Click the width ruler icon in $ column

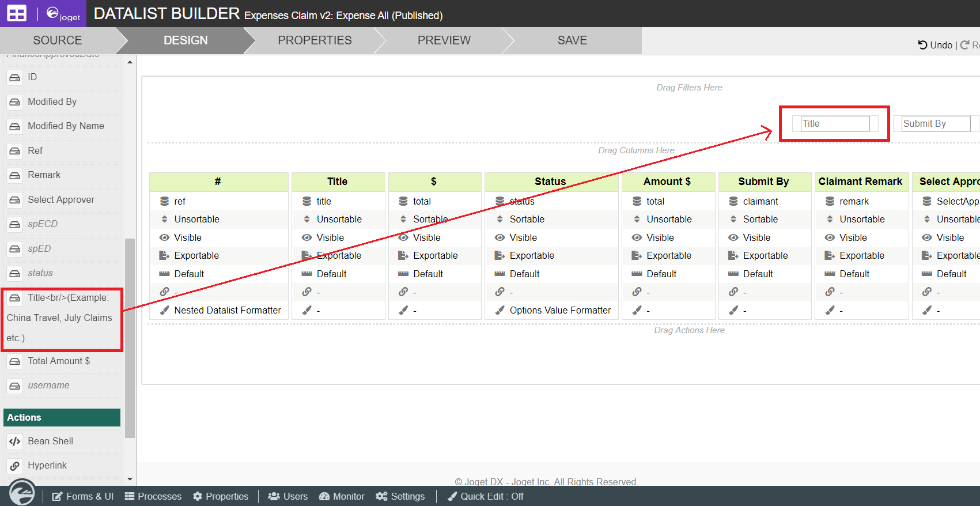tap(403, 274)
